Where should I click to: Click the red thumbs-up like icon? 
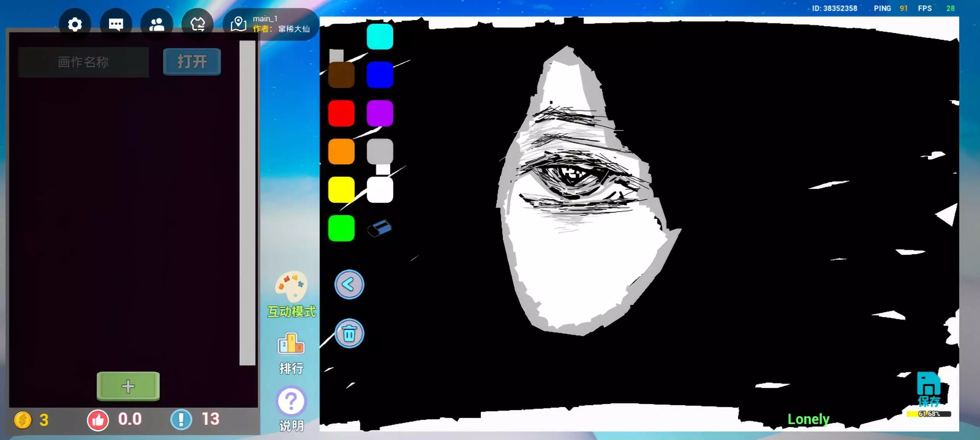point(98,420)
